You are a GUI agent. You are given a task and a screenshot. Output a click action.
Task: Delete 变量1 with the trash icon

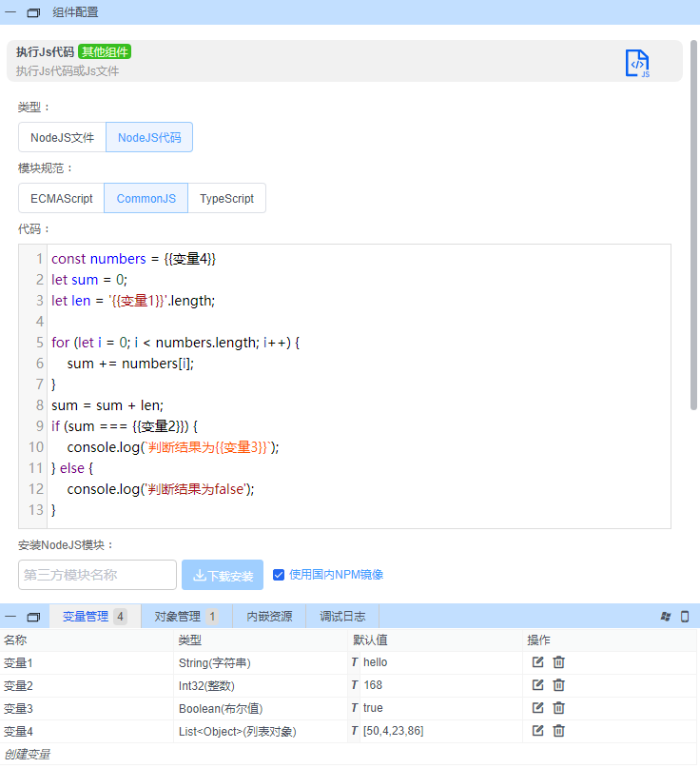pos(559,662)
